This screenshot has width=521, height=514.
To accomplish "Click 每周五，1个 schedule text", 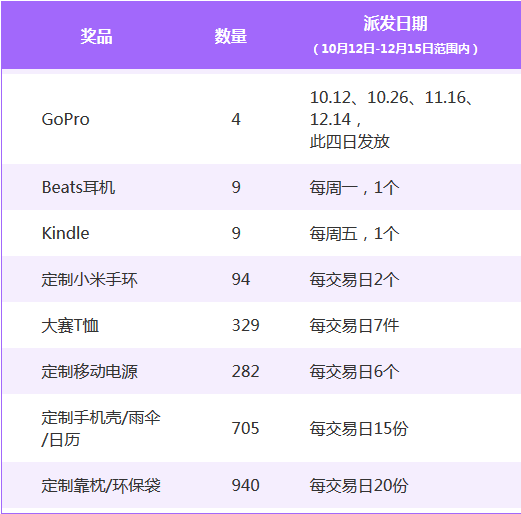I will click(354, 233).
